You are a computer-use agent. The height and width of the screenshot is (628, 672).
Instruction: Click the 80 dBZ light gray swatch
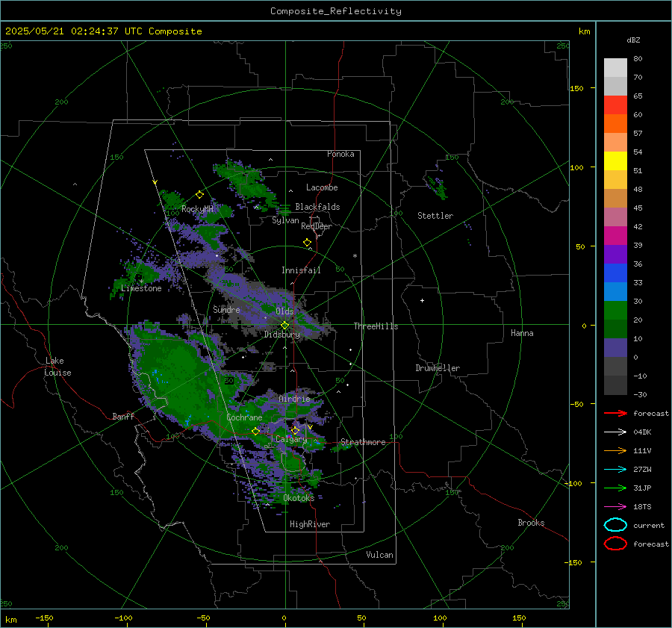615,67
